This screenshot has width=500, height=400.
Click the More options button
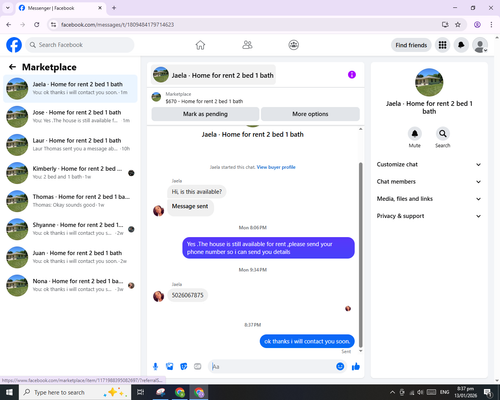310,114
